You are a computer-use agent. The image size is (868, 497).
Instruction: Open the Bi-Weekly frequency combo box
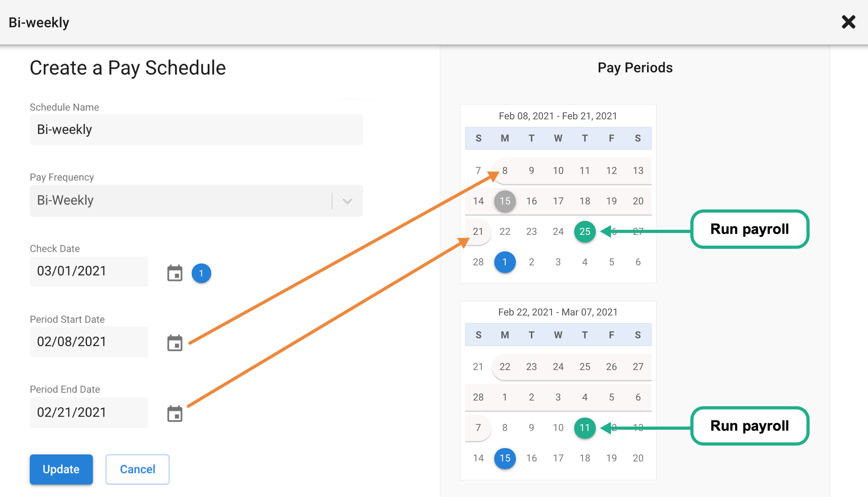(196, 201)
